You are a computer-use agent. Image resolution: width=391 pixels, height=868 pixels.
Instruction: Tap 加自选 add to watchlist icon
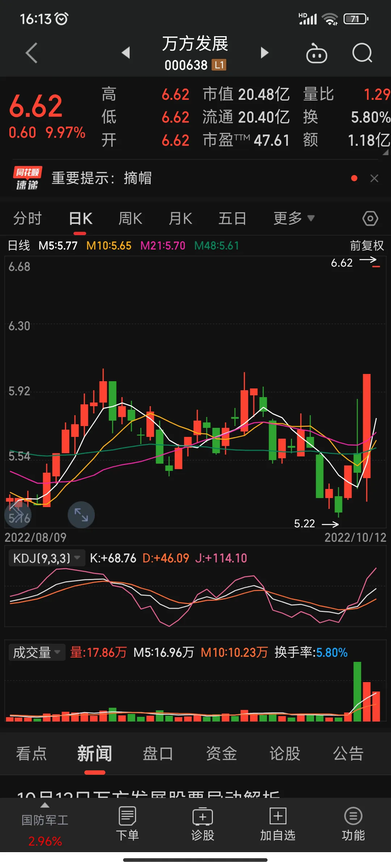[278, 824]
